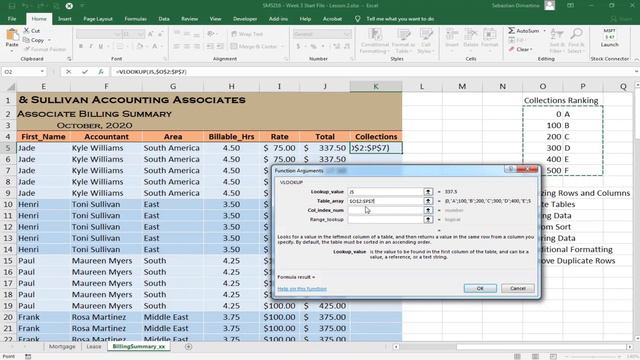The image size is (640, 360).
Task: Click the Cut scissors icon
Action: [26, 31]
